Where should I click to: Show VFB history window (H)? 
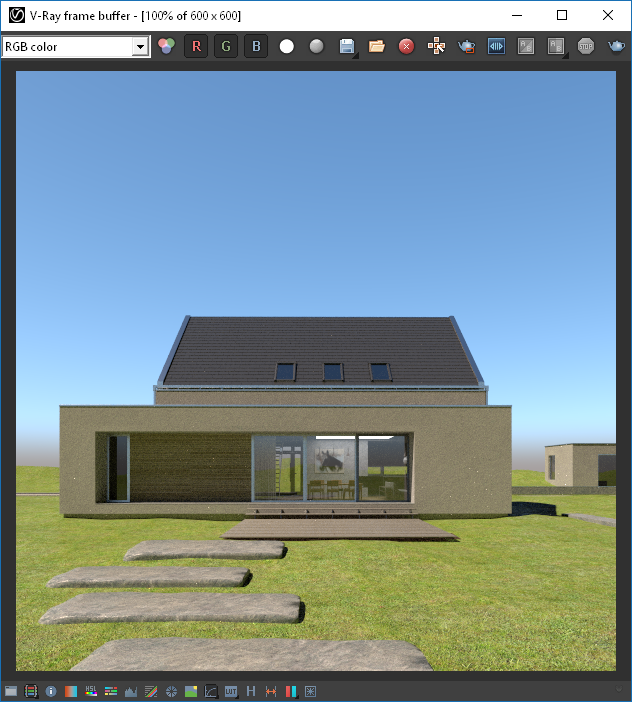[x=251, y=691]
